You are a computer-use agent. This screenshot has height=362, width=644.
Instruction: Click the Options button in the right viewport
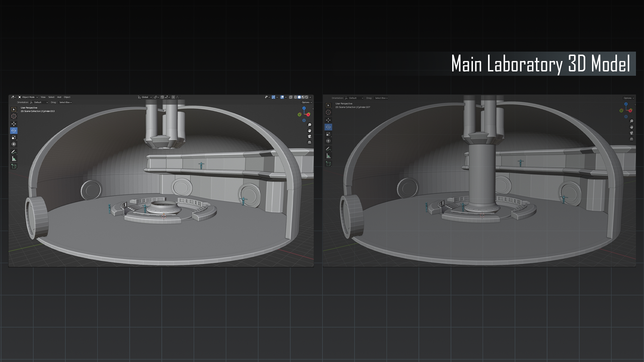click(628, 98)
